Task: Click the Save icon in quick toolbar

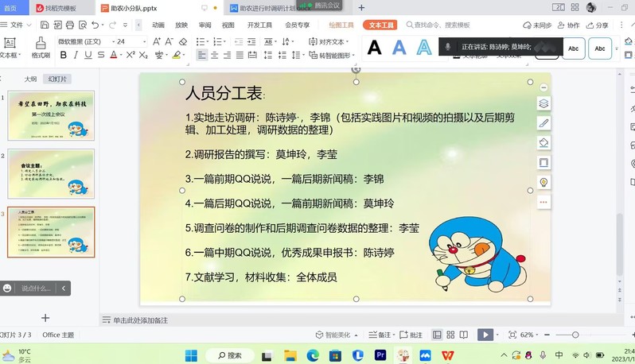Action: (45, 25)
